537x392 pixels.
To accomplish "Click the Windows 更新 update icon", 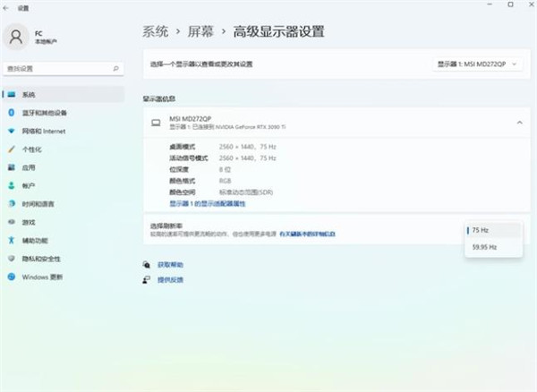I will pos(12,277).
